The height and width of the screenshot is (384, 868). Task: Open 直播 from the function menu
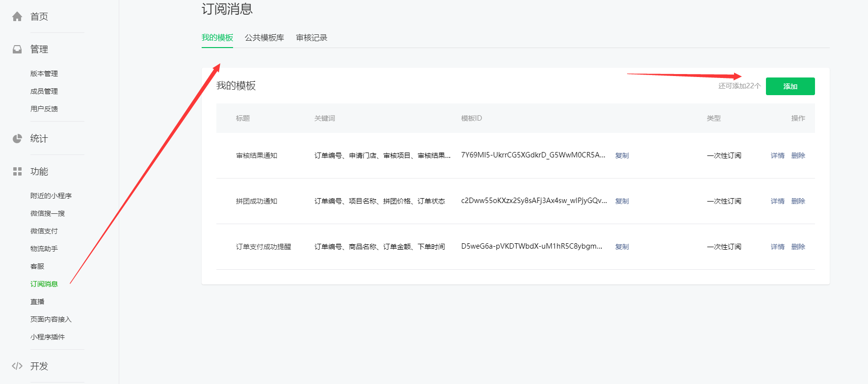[x=37, y=302]
